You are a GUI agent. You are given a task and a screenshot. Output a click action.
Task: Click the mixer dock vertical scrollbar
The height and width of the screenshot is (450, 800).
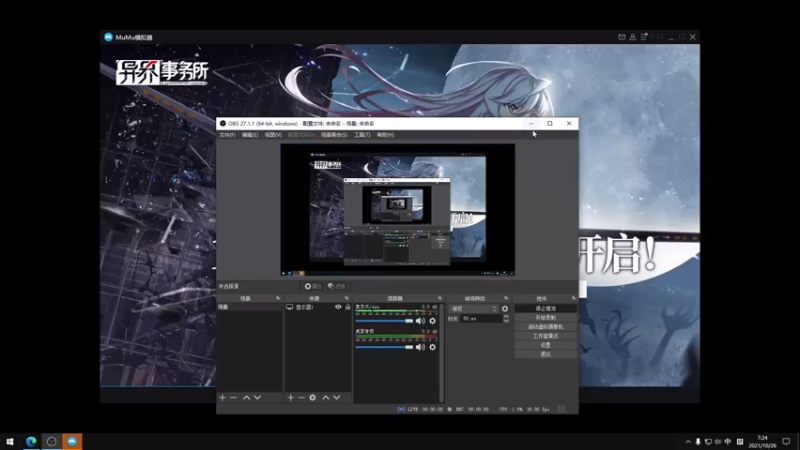[x=442, y=352]
